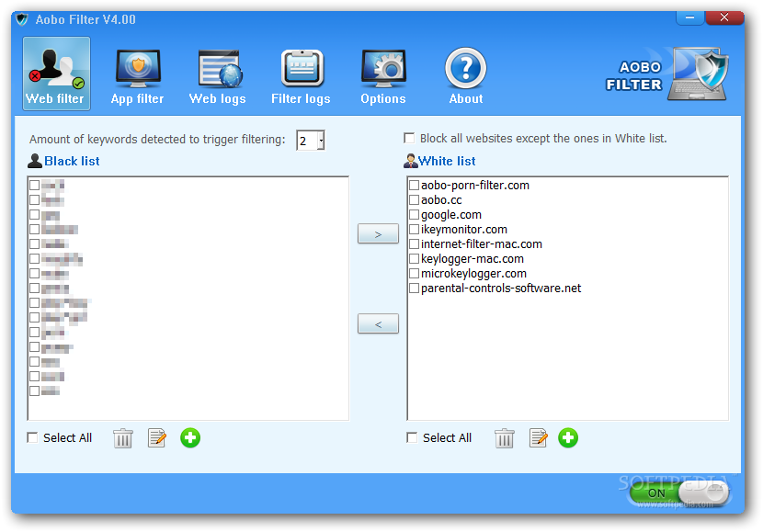Enable Block all websites except White list
763x532 pixels.
click(409, 138)
